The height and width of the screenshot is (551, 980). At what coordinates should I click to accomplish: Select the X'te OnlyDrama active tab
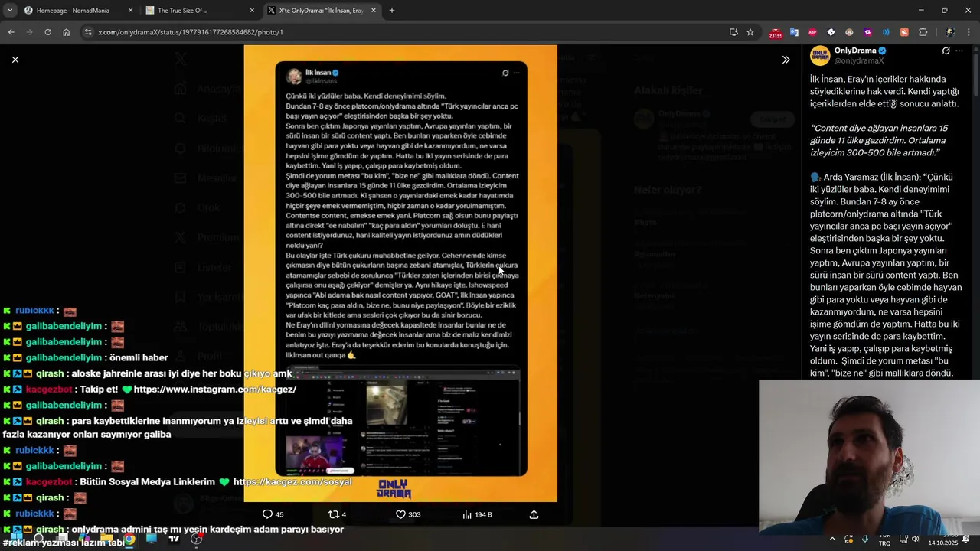tap(321, 11)
